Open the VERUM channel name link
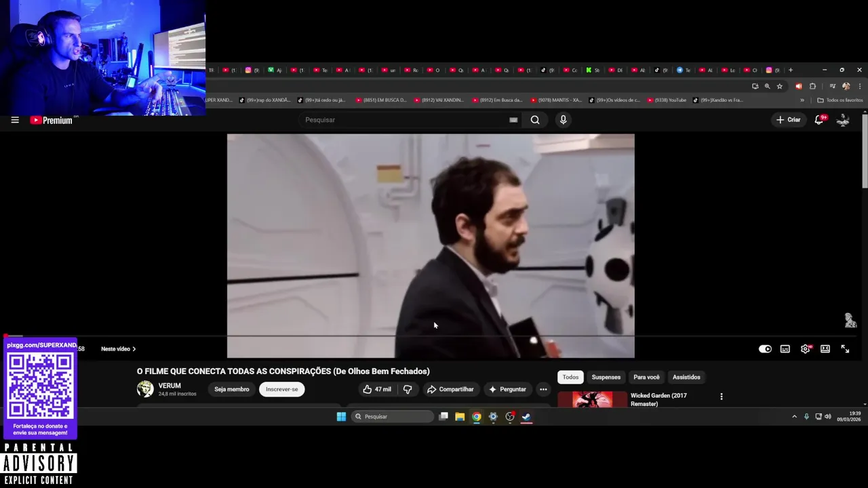The width and height of the screenshot is (868, 488). (x=170, y=386)
